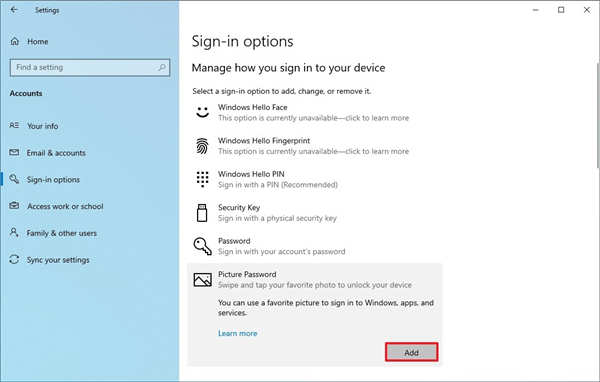Click the Family & other users person icon
This screenshot has width=600, height=382.
pos(14,232)
